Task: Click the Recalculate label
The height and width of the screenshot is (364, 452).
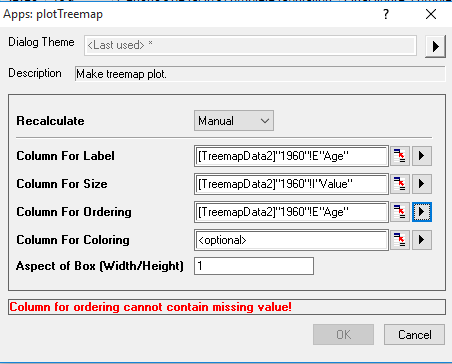Action: click(x=50, y=121)
